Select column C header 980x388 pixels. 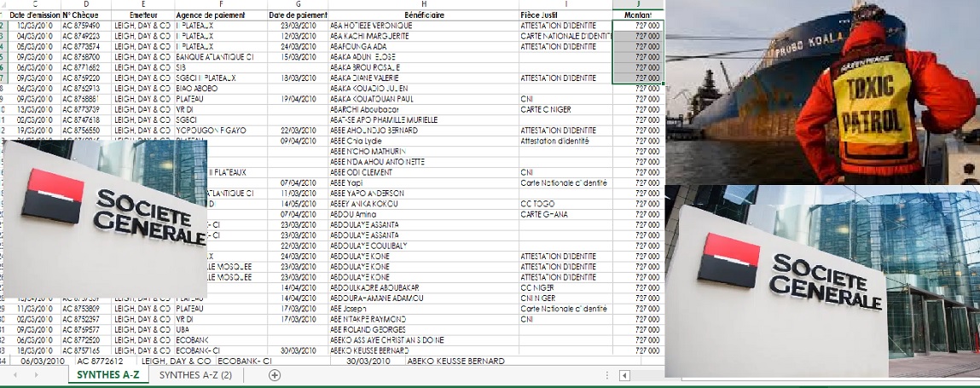(x=34, y=4)
